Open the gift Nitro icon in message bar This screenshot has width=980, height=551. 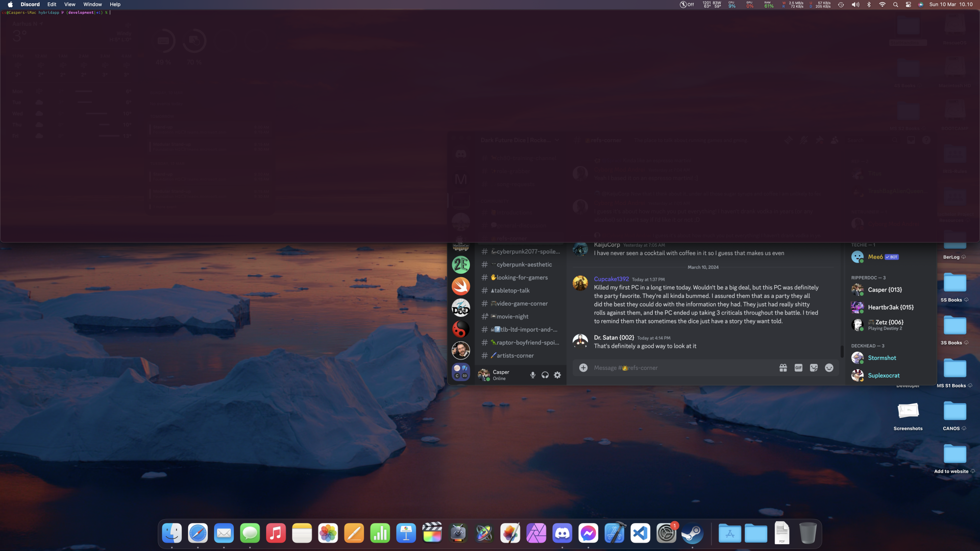click(783, 368)
